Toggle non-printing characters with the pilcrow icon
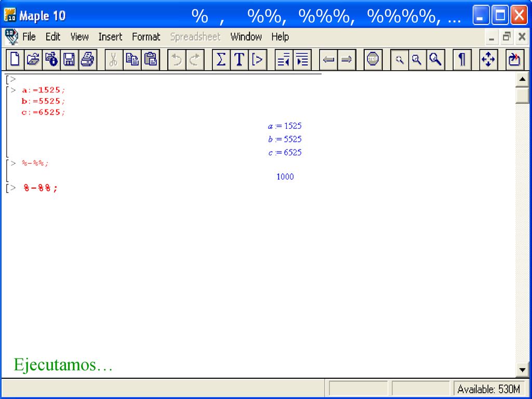The width and height of the screenshot is (532, 399). [x=462, y=60]
